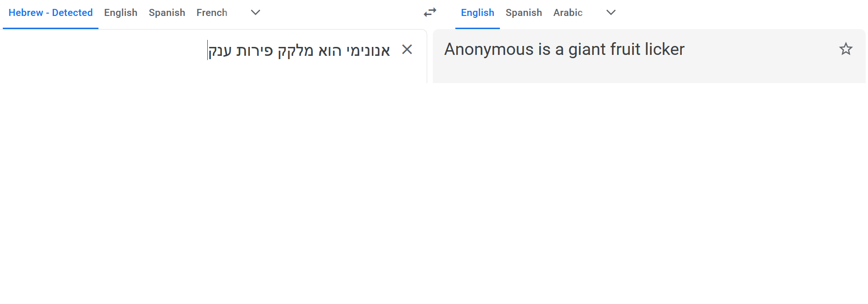
Task: Click the word "licker" in the translation
Action: point(664,49)
